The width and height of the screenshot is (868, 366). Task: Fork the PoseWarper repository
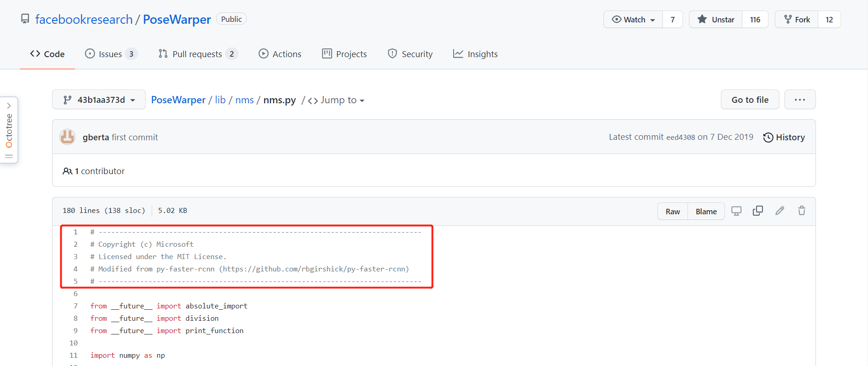(797, 20)
